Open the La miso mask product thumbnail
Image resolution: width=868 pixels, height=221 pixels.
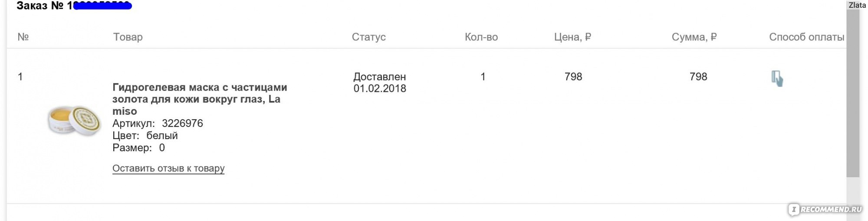pyautogui.click(x=74, y=120)
